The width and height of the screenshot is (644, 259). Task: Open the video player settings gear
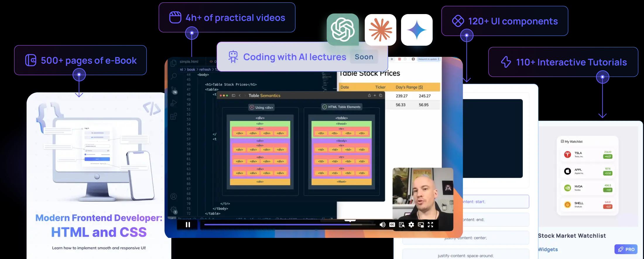(411, 225)
